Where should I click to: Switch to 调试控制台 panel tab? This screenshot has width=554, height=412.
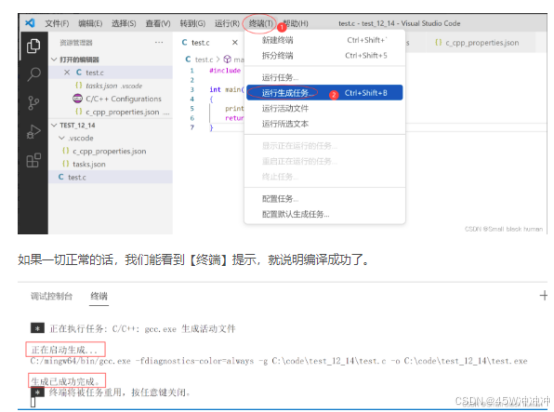click(52, 296)
